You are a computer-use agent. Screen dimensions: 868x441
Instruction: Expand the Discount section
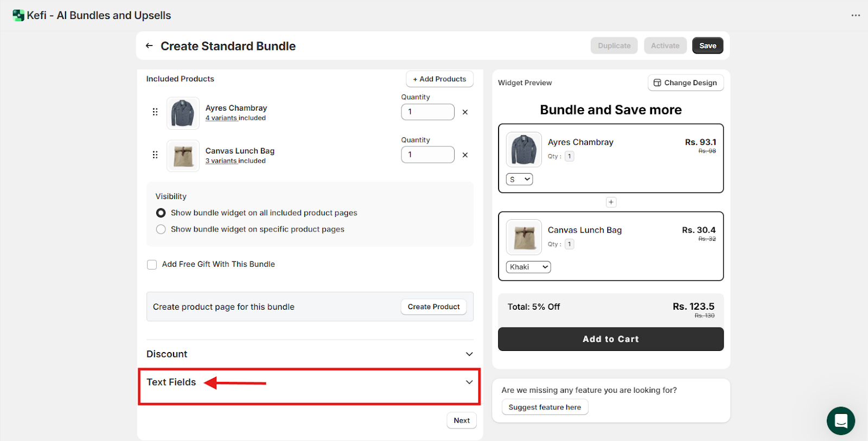coord(469,354)
